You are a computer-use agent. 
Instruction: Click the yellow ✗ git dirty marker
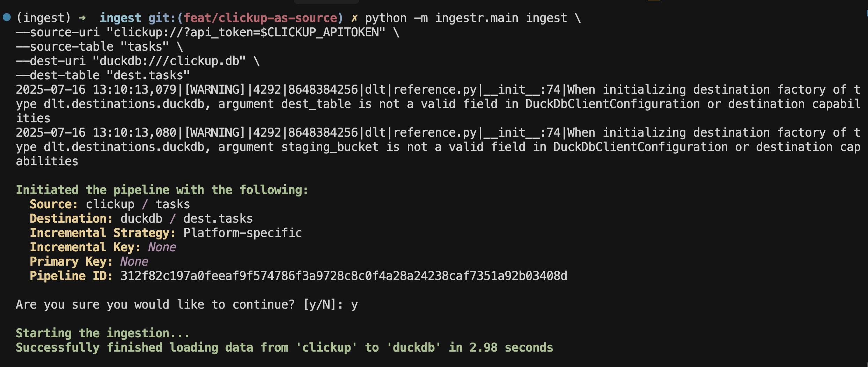point(354,18)
